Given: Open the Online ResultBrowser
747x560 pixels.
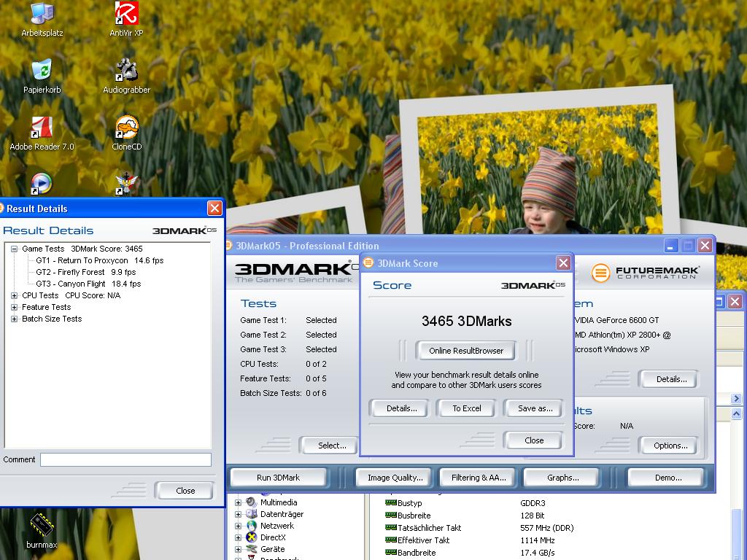Looking at the screenshot, I should 466,351.
